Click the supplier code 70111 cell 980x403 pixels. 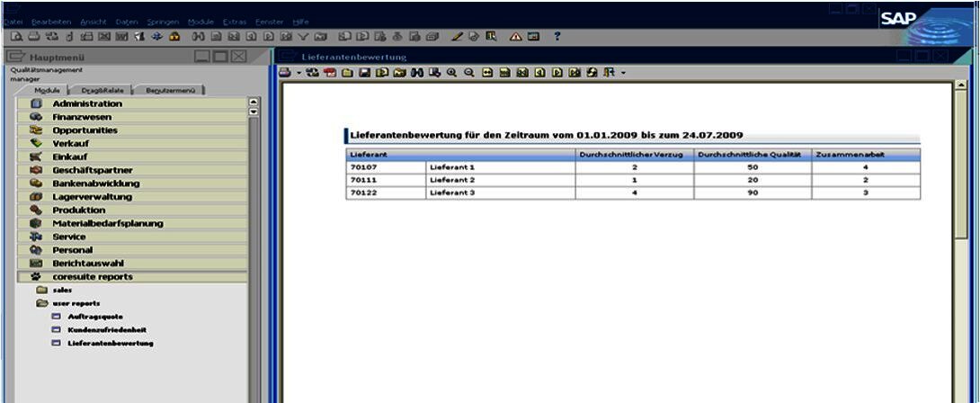click(x=387, y=180)
